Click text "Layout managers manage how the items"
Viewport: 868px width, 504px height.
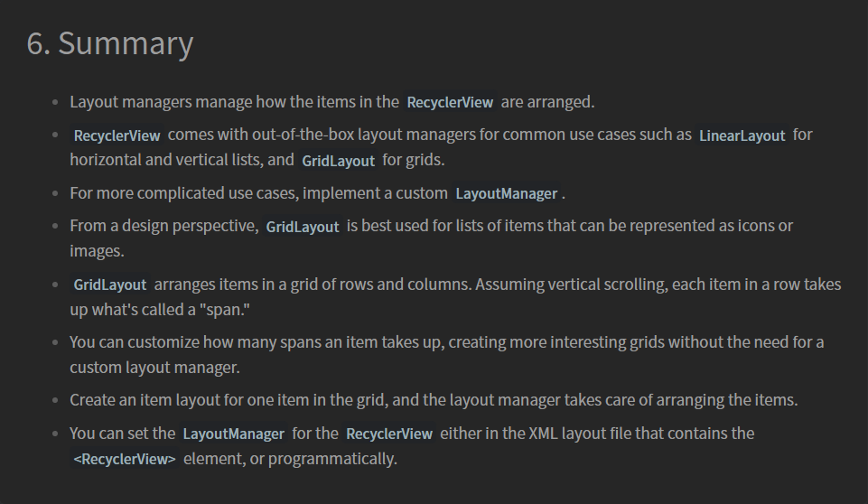click(x=234, y=102)
